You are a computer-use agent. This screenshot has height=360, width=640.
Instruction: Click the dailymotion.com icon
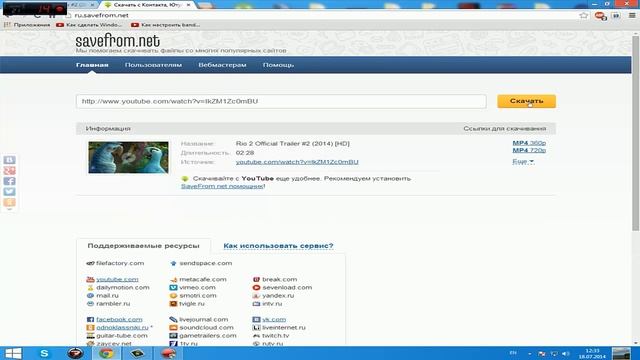point(90,288)
